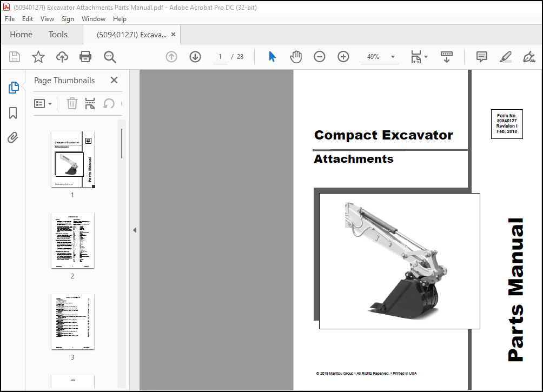Screen dimensions: 543x392
Task: Switch to the Tools tab
Action: tap(58, 35)
